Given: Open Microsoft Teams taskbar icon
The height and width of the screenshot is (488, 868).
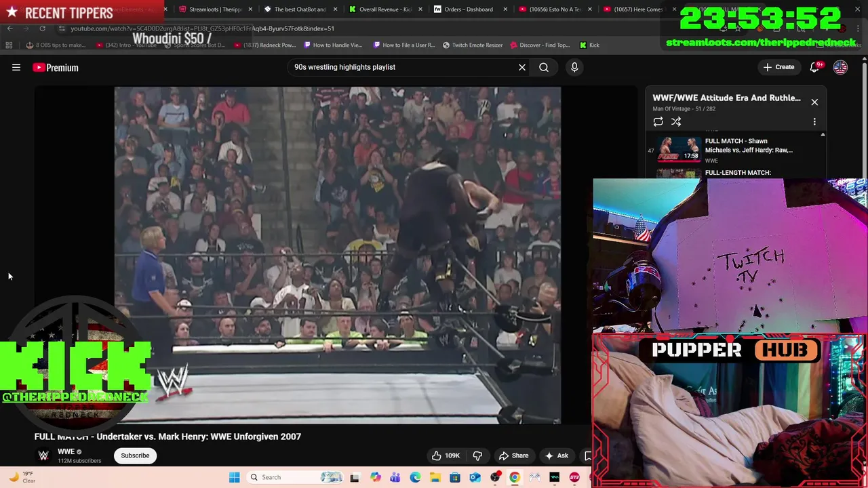Looking at the screenshot, I should tap(395, 477).
